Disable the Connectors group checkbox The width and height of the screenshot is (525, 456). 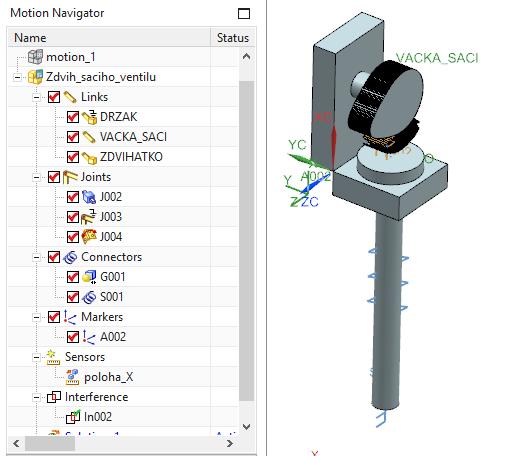click(x=54, y=257)
